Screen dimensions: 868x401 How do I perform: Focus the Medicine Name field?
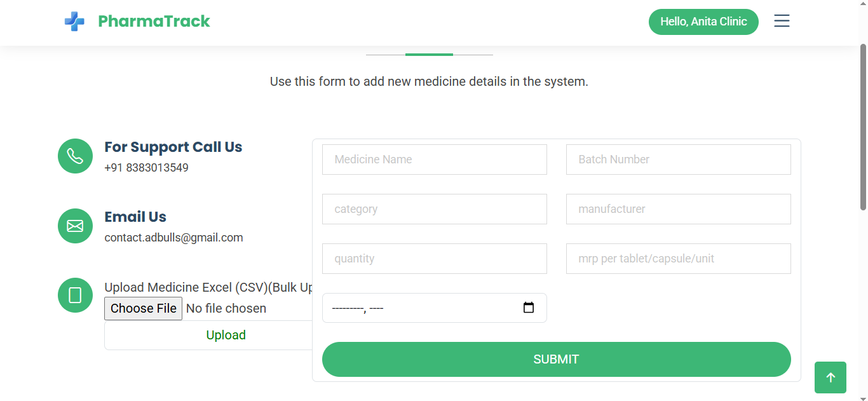coord(435,160)
